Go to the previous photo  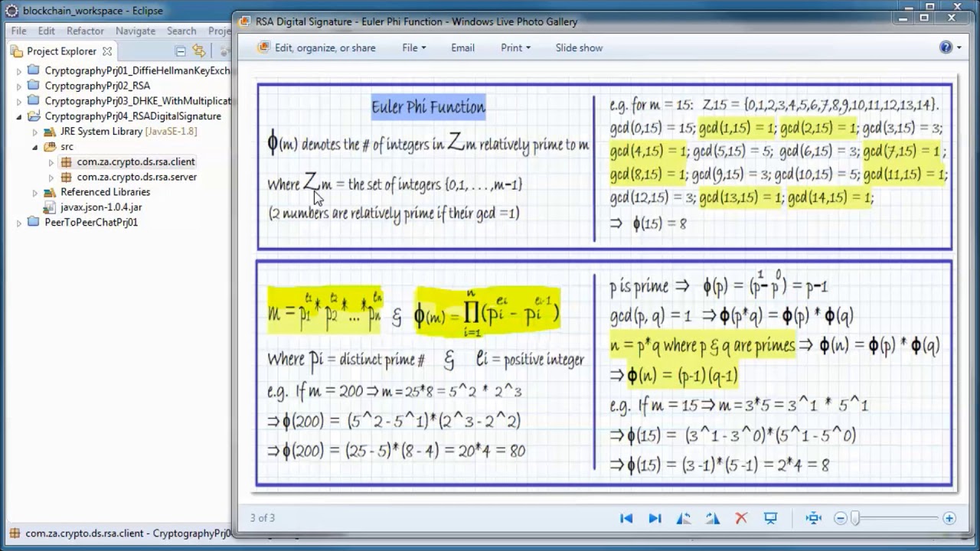[626, 518]
